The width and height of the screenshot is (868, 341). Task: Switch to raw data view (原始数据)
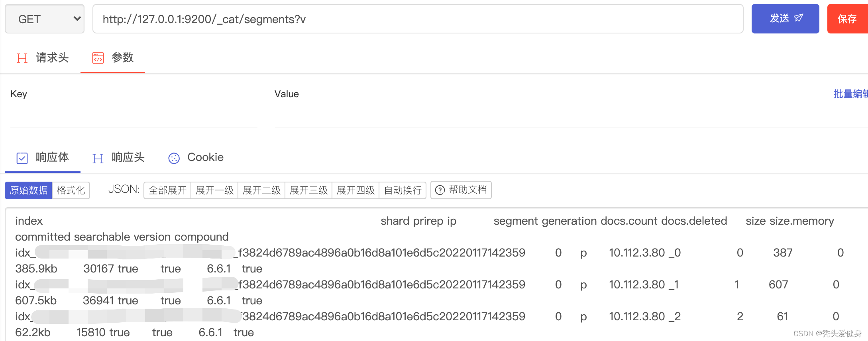pos(28,190)
